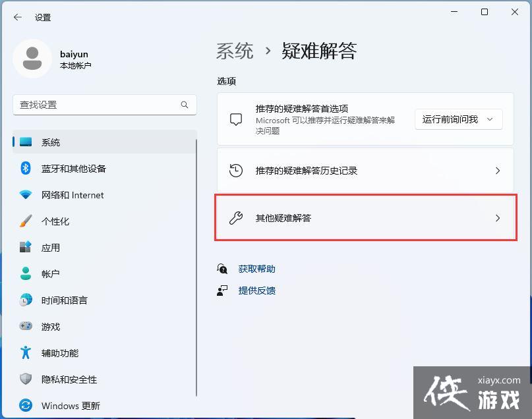Open 其他疑难解答 via the right chevron
This screenshot has height=419, width=532.
[x=498, y=218]
